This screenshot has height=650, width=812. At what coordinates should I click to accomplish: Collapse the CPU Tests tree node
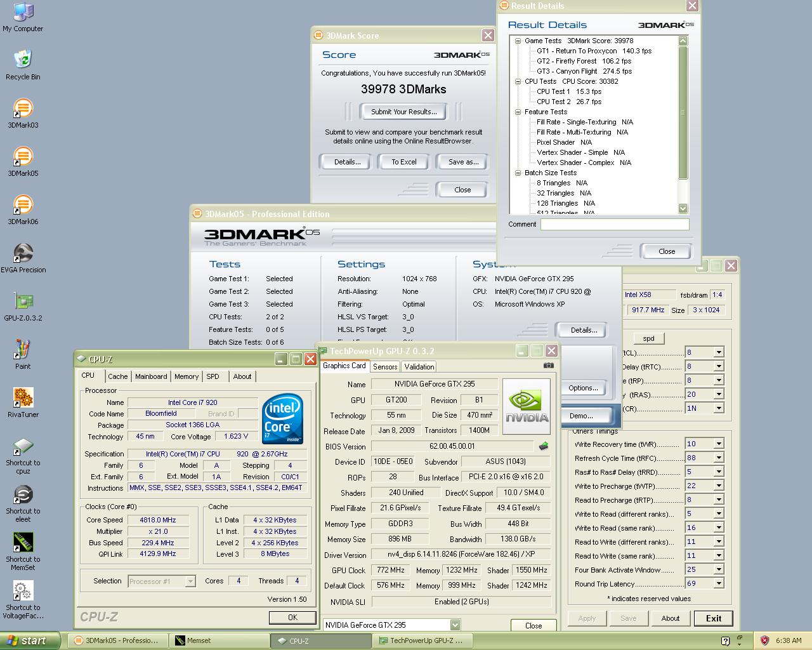pos(518,81)
